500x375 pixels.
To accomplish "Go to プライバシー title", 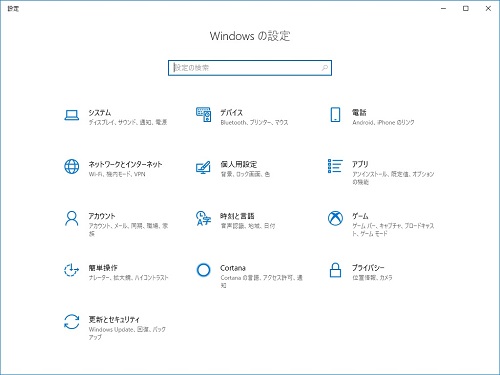I will [368, 268].
